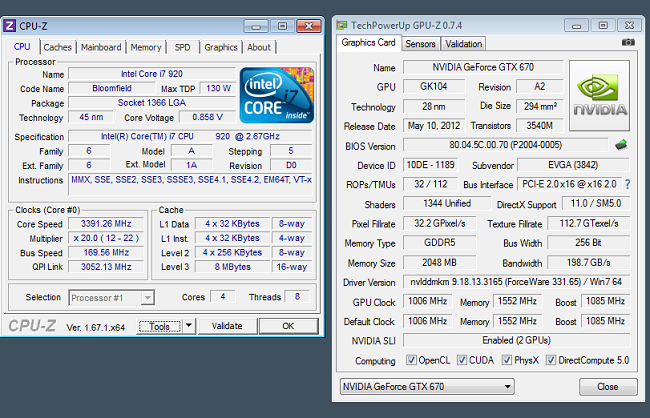This screenshot has height=418, width=650.
Task: Select the SPD tab
Action: pyautogui.click(x=182, y=47)
